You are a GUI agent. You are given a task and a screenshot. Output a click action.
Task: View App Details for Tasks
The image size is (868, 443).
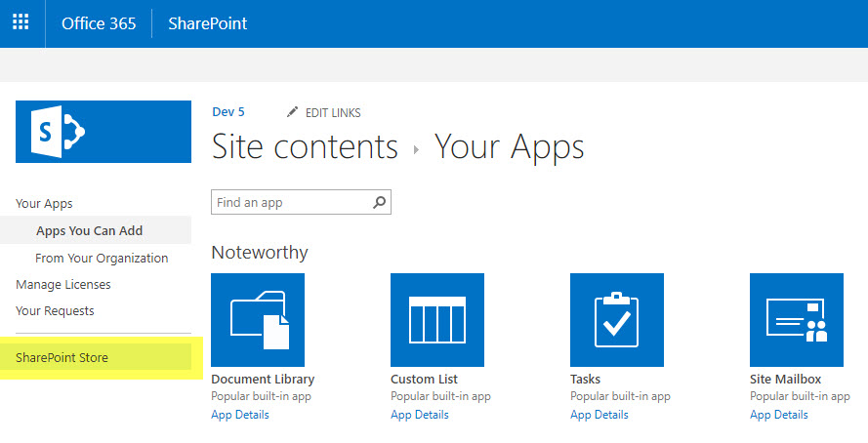click(x=599, y=415)
